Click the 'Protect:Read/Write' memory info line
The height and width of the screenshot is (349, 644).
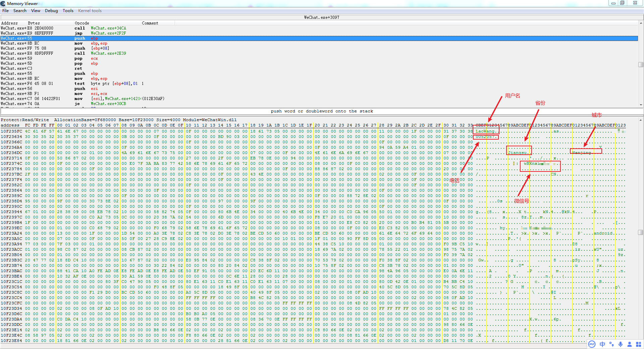[118, 120]
